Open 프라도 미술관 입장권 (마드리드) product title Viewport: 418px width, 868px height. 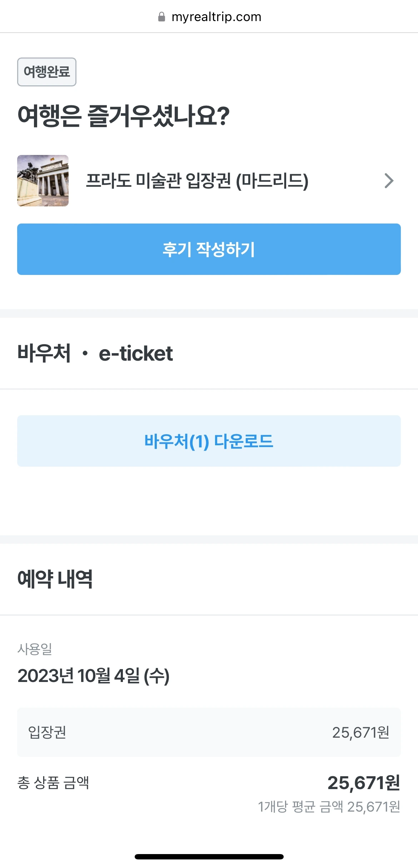point(197,181)
